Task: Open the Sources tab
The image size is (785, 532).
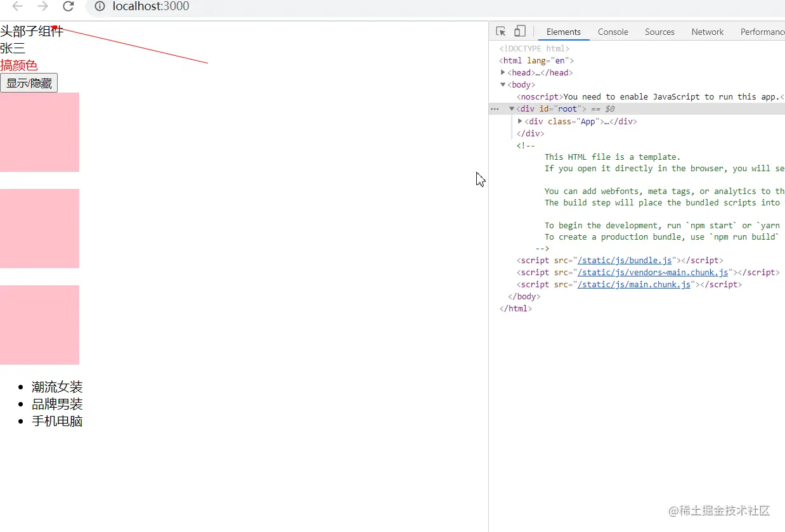Action: (x=659, y=32)
